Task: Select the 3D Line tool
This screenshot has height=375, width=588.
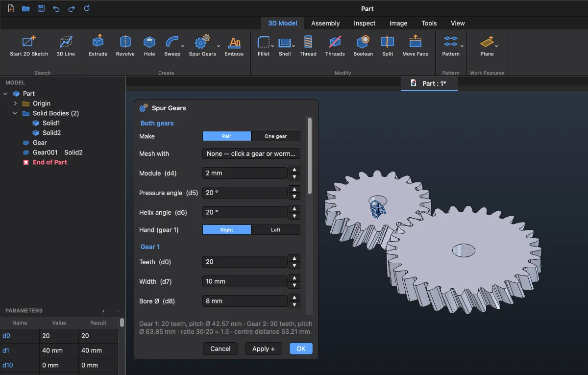Action: click(x=66, y=46)
